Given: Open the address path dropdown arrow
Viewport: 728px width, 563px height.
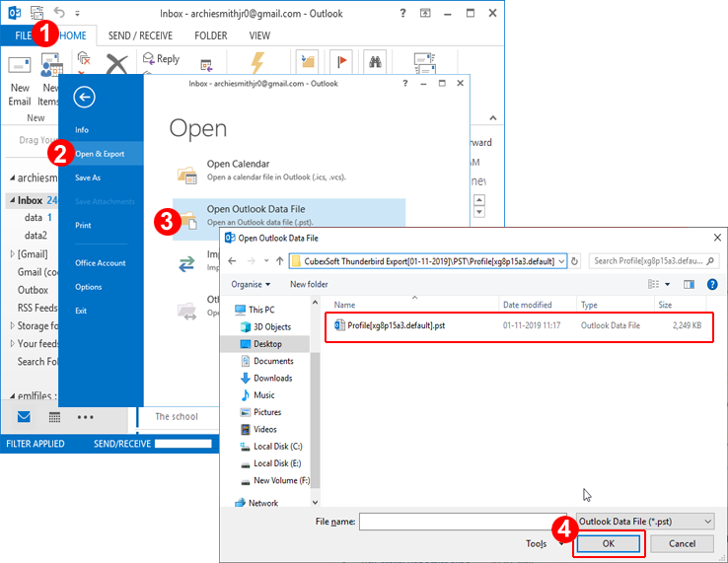Looking at the screenshot, I should (x=561, y=261).
